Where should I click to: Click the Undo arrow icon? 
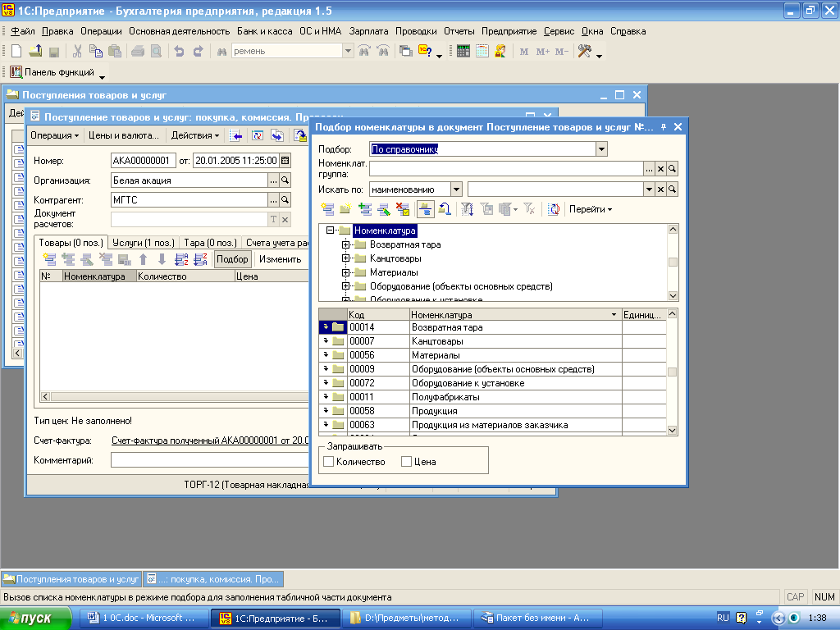[x=179, y=51]
